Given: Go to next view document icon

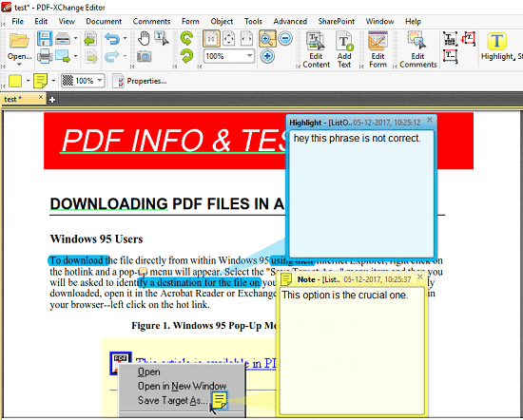Looking at the screenshot, I should pyautogui.click(x=90, y=56).
